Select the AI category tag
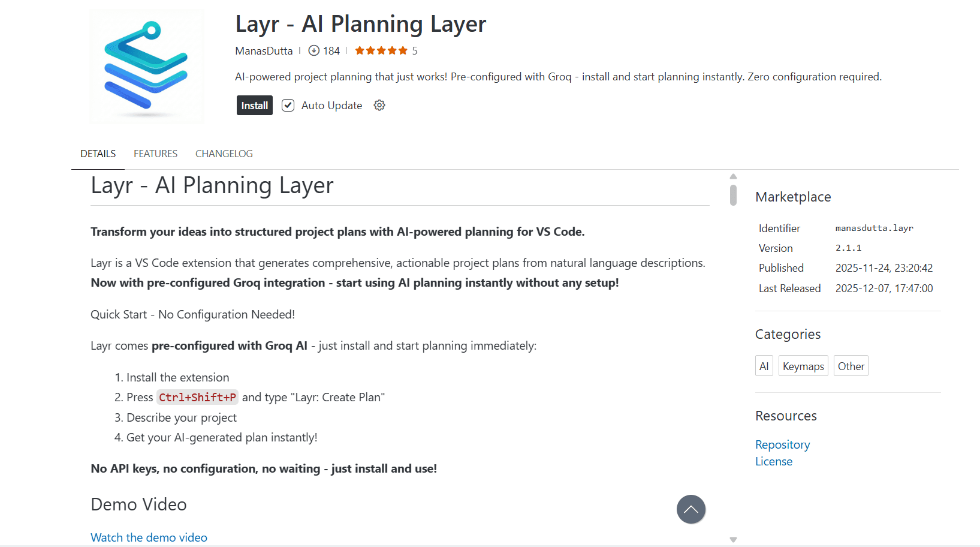Viewport: 980px width, 547px height. pos(764,366)
